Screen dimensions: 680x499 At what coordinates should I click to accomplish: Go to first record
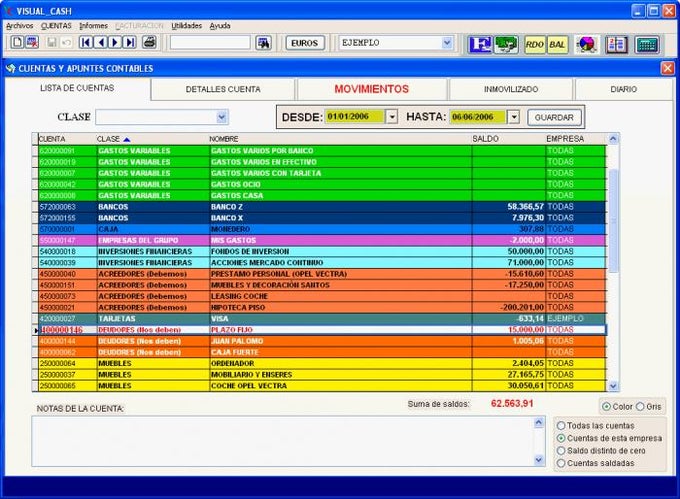[85, 42]
